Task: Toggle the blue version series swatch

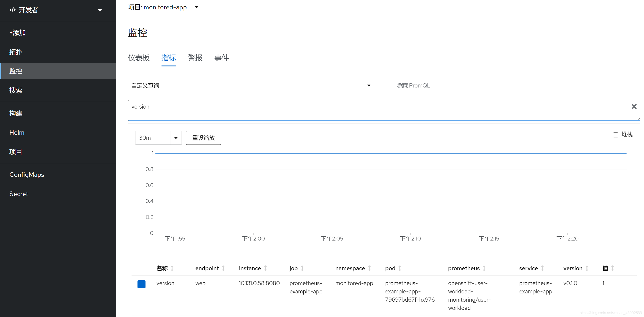Action: tap(142, 284)
